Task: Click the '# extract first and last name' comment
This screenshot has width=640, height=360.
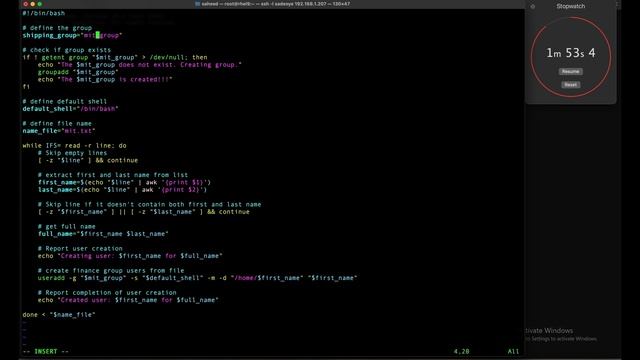Action: pos(113,175)
